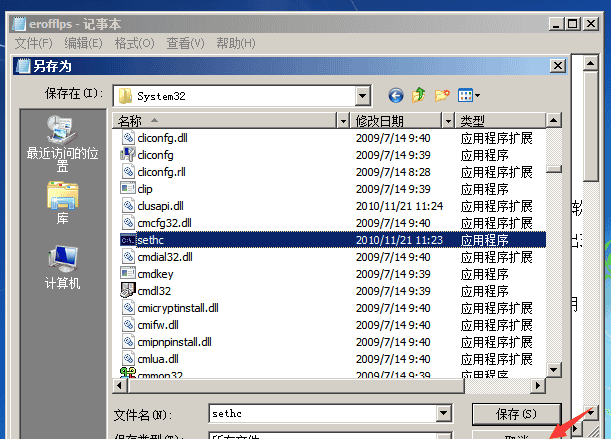Close the Save As (另存为) dialog
611x439 pixels.
coord(558,65)
